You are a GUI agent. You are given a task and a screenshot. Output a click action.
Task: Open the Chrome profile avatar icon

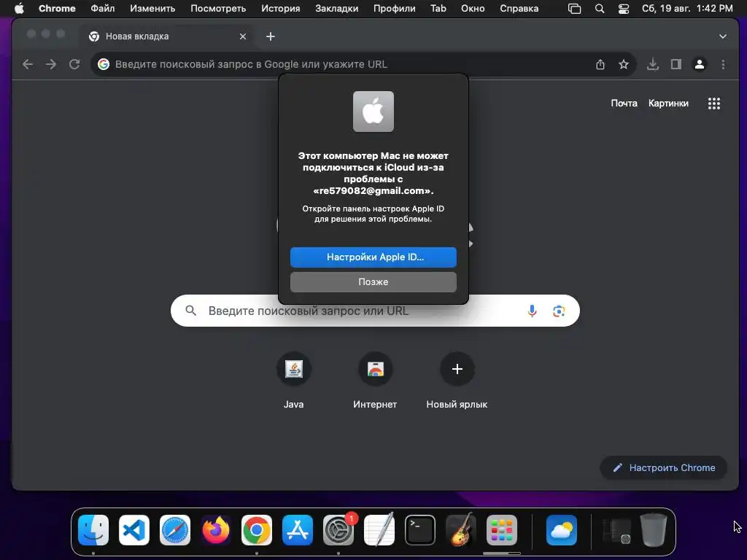700,64
